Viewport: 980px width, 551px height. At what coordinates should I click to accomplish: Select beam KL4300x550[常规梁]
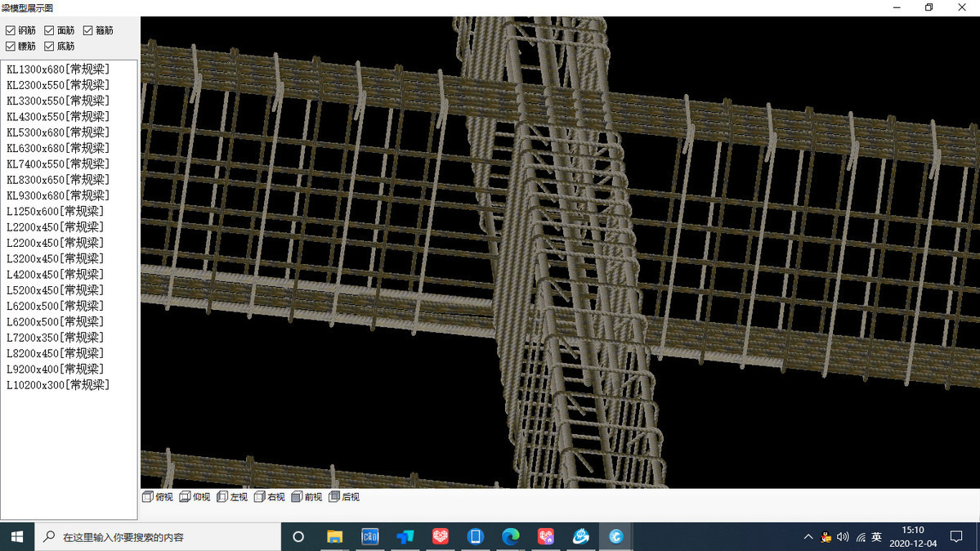[x=58, y=116]
